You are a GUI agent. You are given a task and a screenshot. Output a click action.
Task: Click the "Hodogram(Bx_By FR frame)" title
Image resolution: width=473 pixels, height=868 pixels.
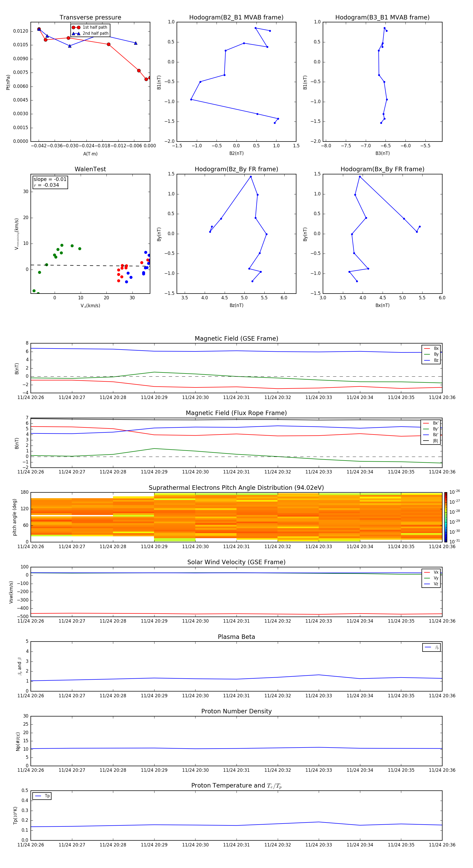[x=382, y=169]
